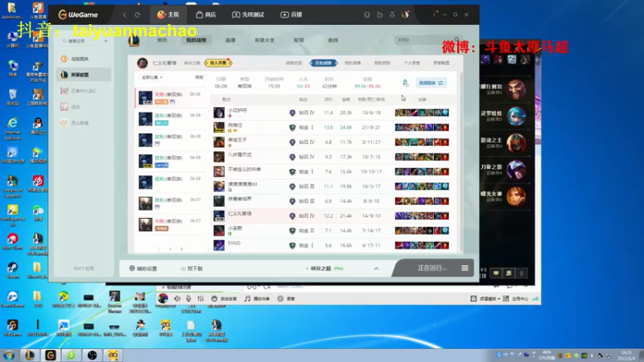644x362 pixels.
Task: Click the player 八步握天式
Action: point(240,154)
